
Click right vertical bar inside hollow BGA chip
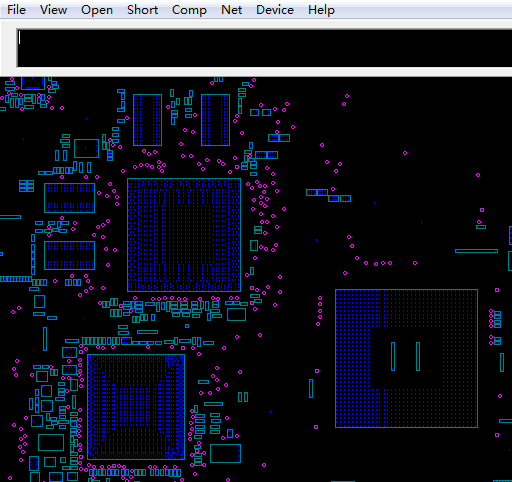coord(418,356)
